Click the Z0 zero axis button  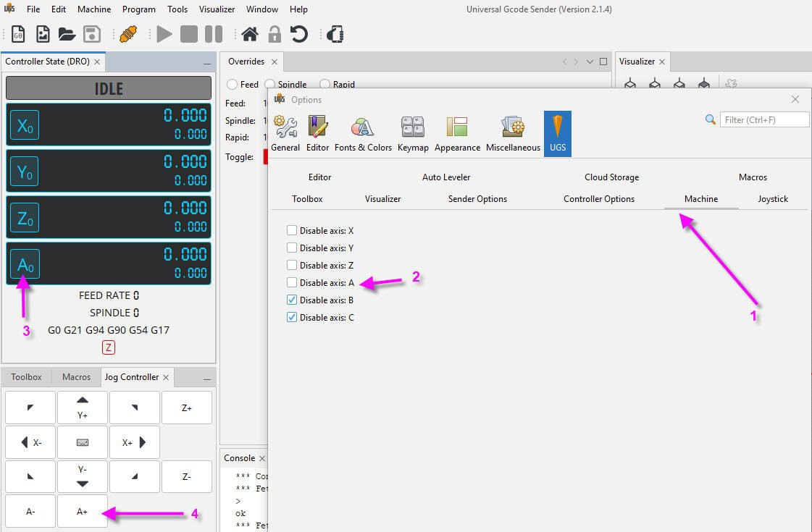(25, 217)
